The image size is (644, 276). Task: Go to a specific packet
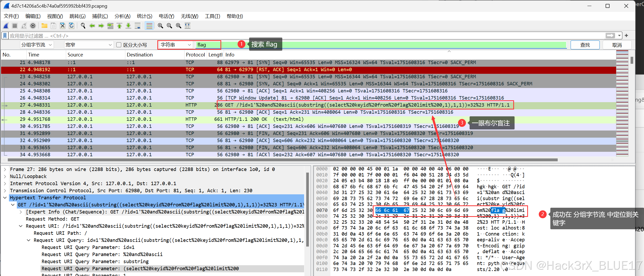pyautogui.click(x=110, y=26)
